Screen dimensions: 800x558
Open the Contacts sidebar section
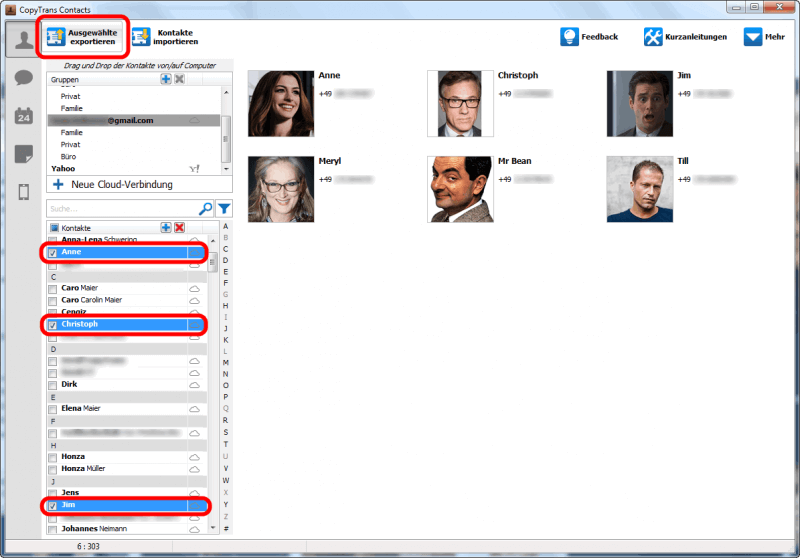pos(23,39)
